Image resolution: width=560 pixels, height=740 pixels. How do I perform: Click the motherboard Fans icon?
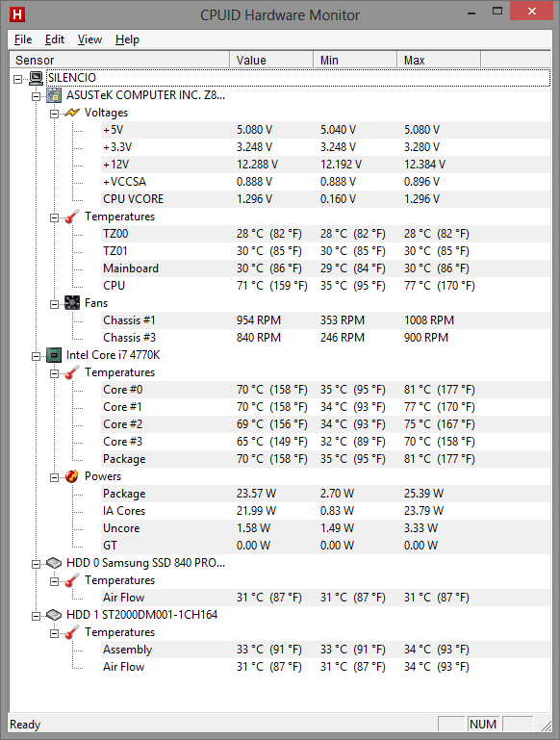pyautogui.click(x=72, y=303)
